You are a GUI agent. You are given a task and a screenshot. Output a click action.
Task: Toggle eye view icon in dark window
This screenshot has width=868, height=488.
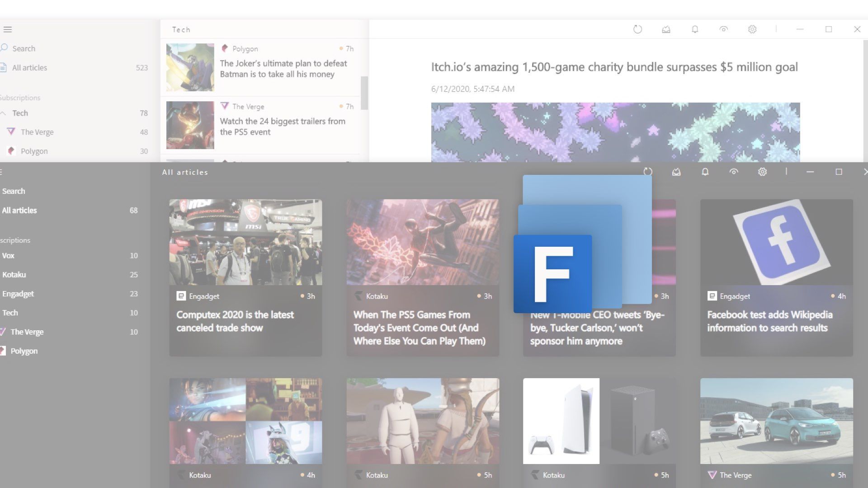click(x=734, y=172)
